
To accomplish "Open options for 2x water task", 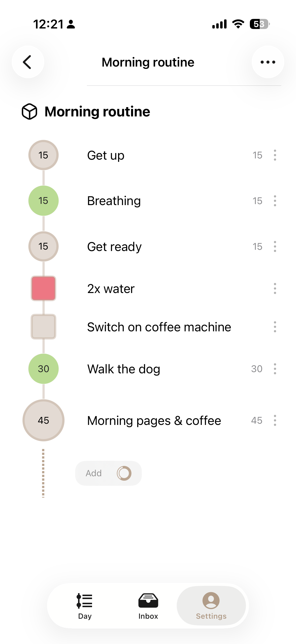I will click(275, 289).
